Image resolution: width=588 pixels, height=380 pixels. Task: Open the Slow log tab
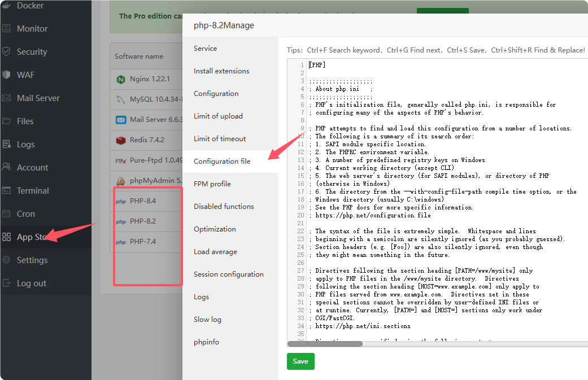click(x=230, y=319)
